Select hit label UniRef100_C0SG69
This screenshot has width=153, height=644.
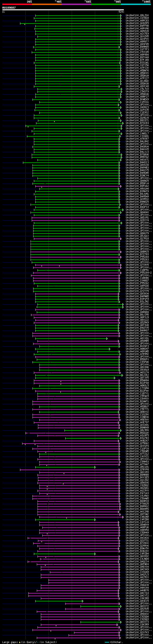[137, 572]
